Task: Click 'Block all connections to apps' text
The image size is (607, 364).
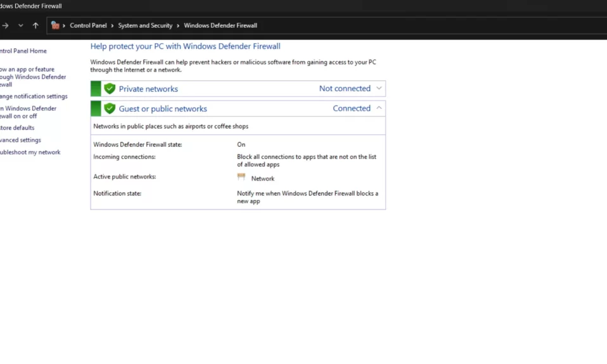Action: tap(307, 161)
